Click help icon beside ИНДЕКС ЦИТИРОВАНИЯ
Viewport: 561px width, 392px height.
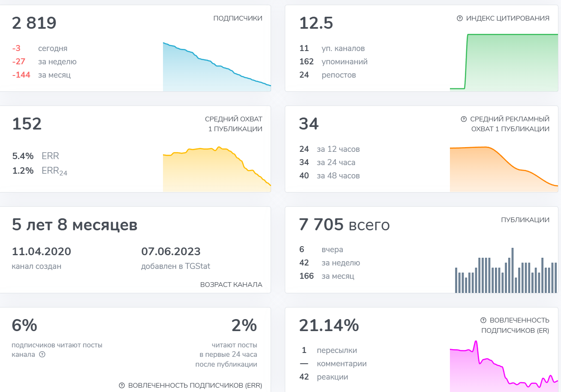(x=460, y=18)
